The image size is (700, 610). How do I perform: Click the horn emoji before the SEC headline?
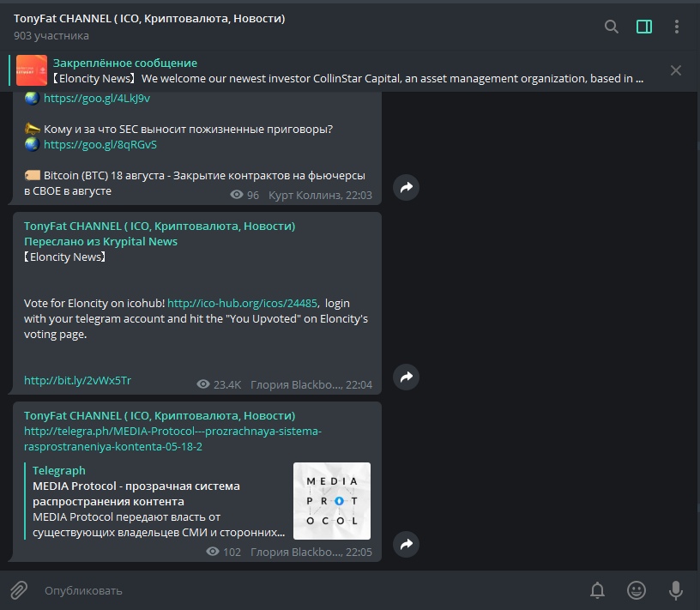[32, 129]
